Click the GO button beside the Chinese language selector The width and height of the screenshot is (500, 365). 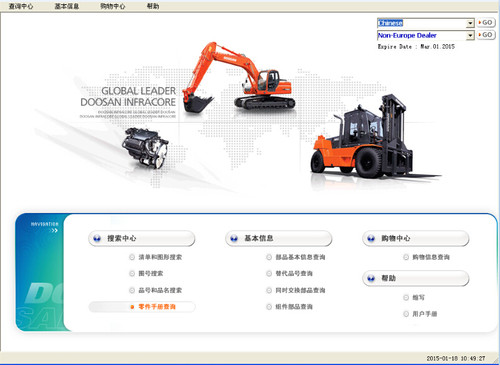pos(486,23)
